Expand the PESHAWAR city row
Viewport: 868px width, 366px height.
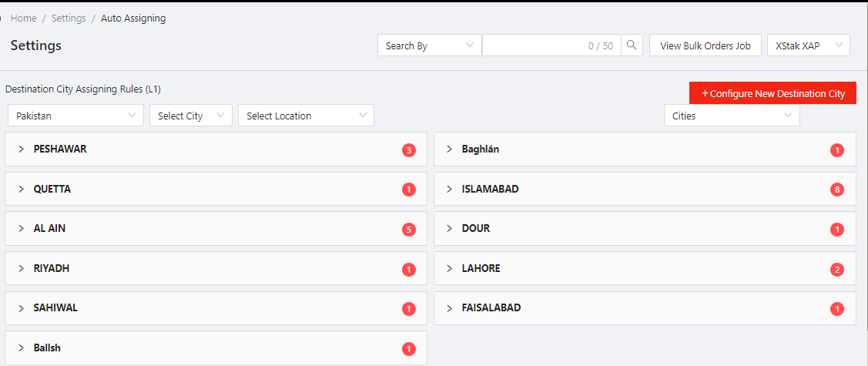(22, 149)
